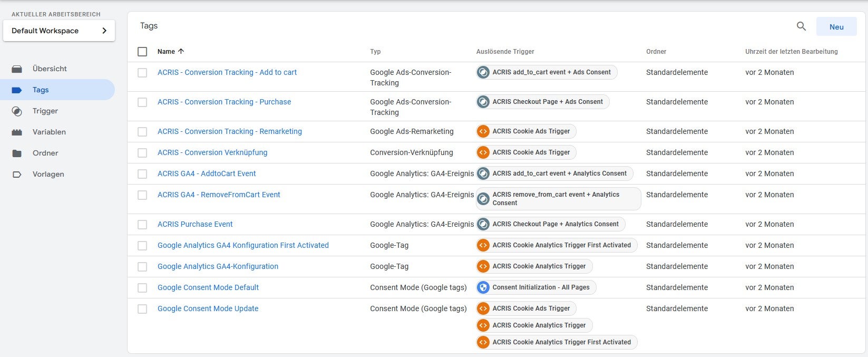Image resolution: width=868 pixels, height=357 pixels.
Task: Open the Default Workspace selector
Action: 59,31
